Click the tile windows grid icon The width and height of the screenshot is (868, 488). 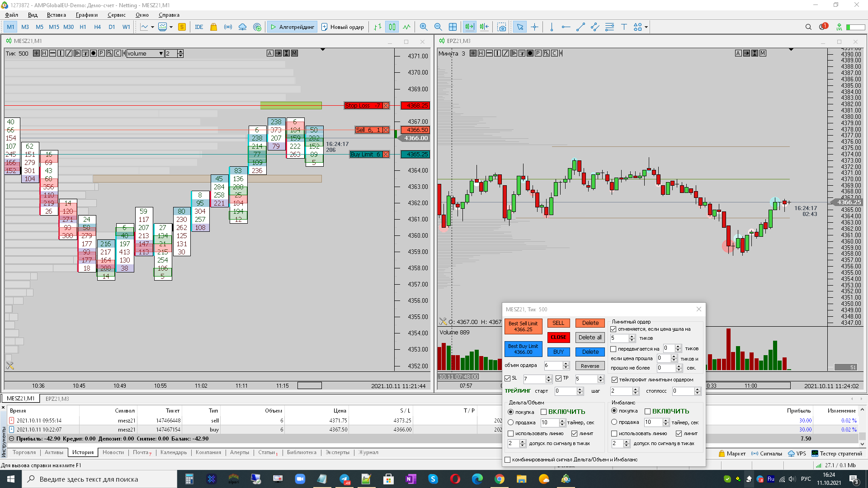(453, 27)
